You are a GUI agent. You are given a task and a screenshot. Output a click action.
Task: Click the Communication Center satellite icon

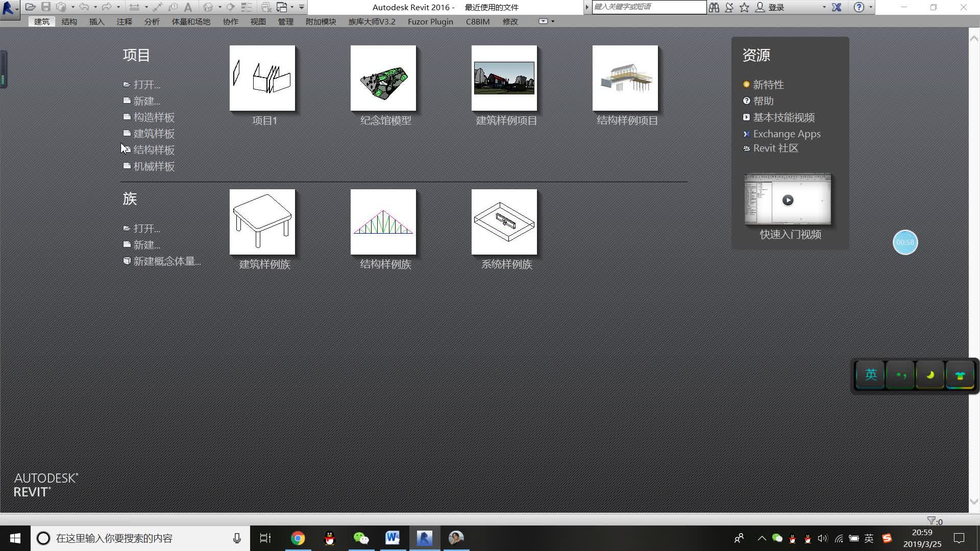[x=729, y=7]
